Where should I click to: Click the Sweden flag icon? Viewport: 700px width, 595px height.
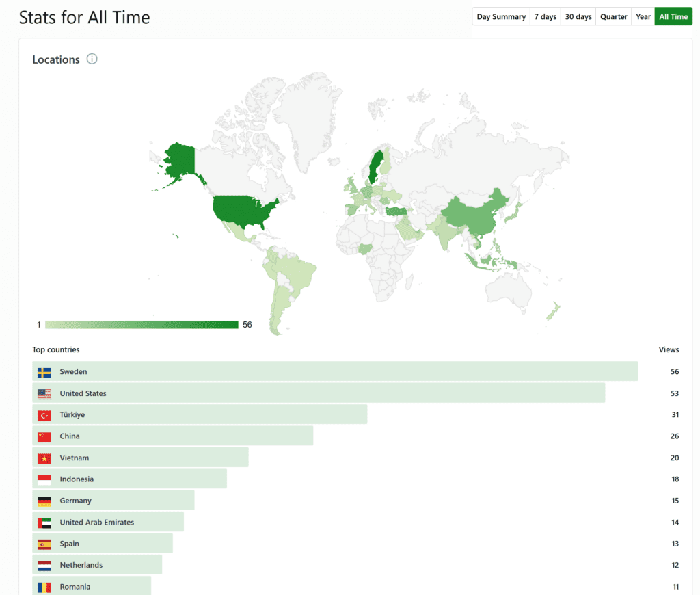pos(44,372)
